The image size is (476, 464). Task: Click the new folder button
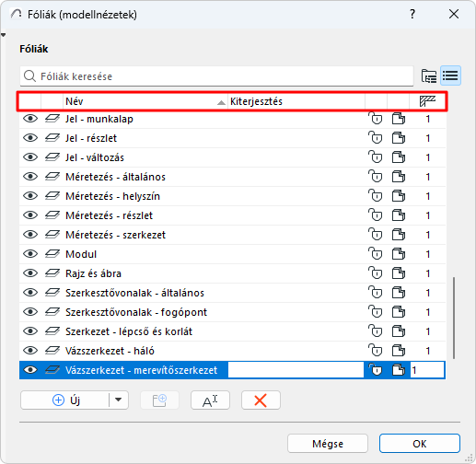coord(159,400)
